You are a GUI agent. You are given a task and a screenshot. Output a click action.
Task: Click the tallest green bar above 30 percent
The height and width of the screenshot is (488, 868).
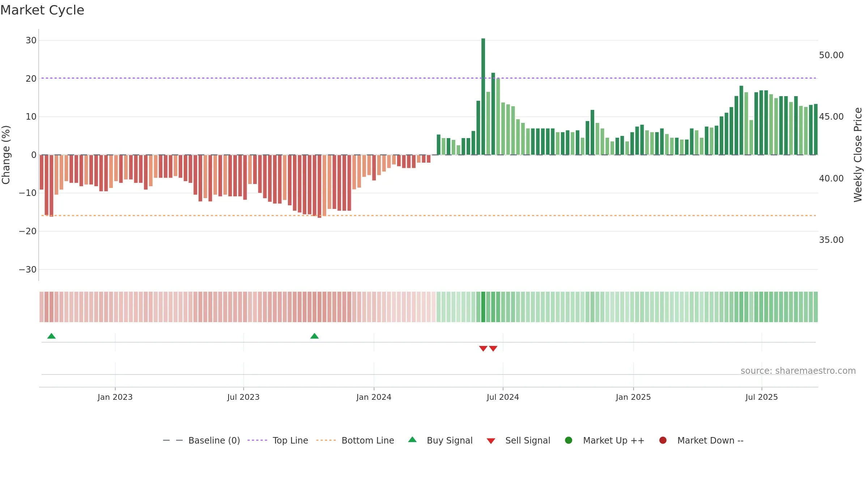click(483, 97)
